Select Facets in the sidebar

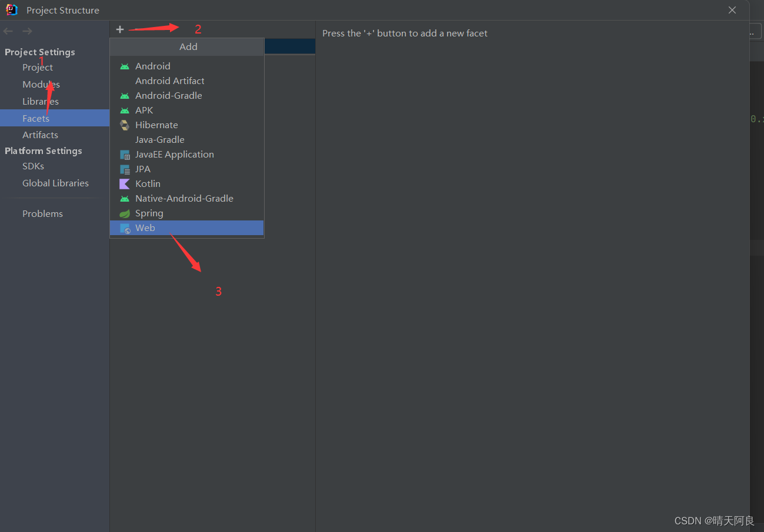(55, 118)
